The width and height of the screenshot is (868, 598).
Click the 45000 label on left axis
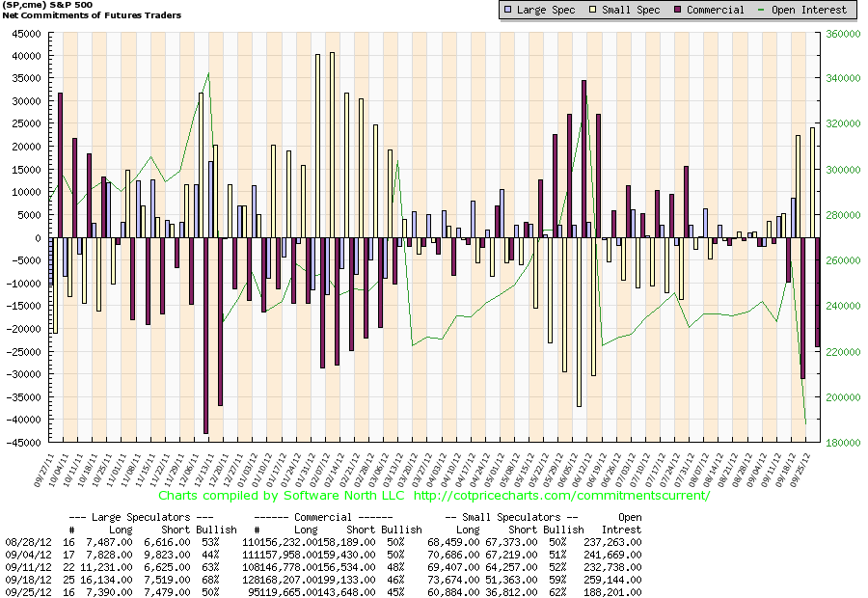point(25,34)
